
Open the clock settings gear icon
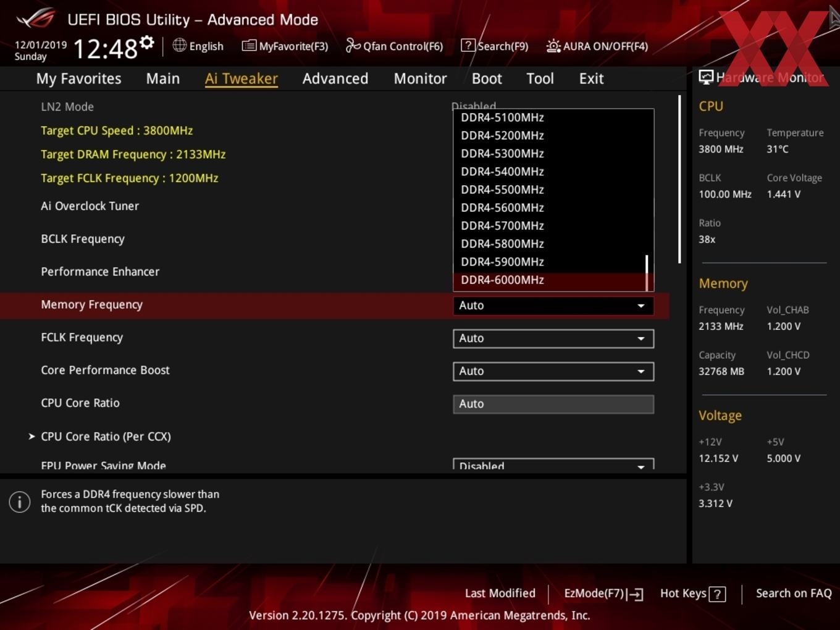click(x=146, y=42)
